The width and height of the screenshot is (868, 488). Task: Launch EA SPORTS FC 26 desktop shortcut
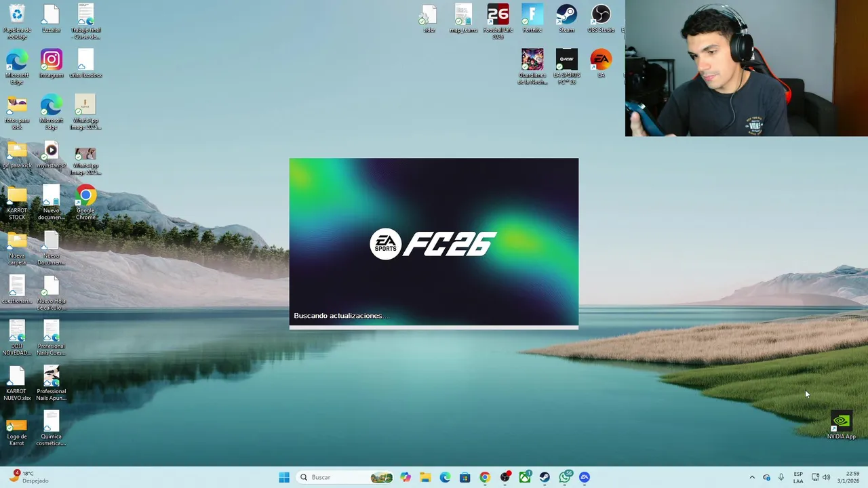point(566,66)
